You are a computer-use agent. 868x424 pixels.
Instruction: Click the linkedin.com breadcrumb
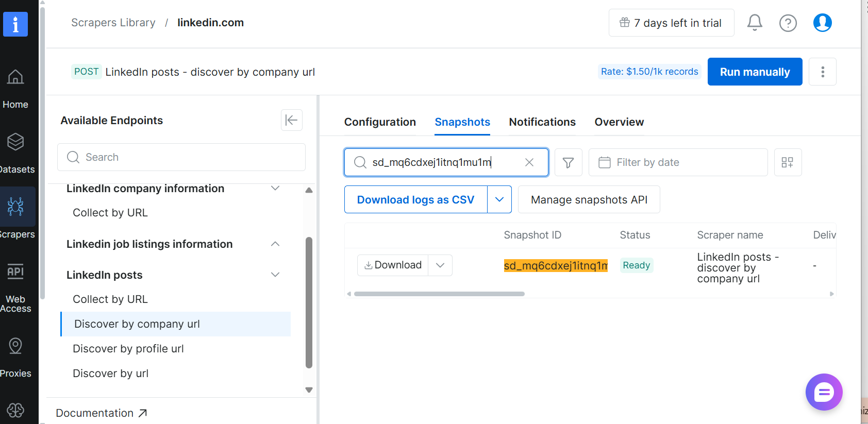pyautogui.click(x=210, y=23)
